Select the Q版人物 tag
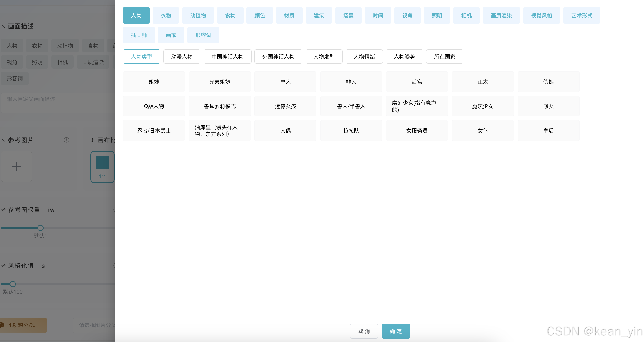The image size is (644, 342). (x=154, y=106)
